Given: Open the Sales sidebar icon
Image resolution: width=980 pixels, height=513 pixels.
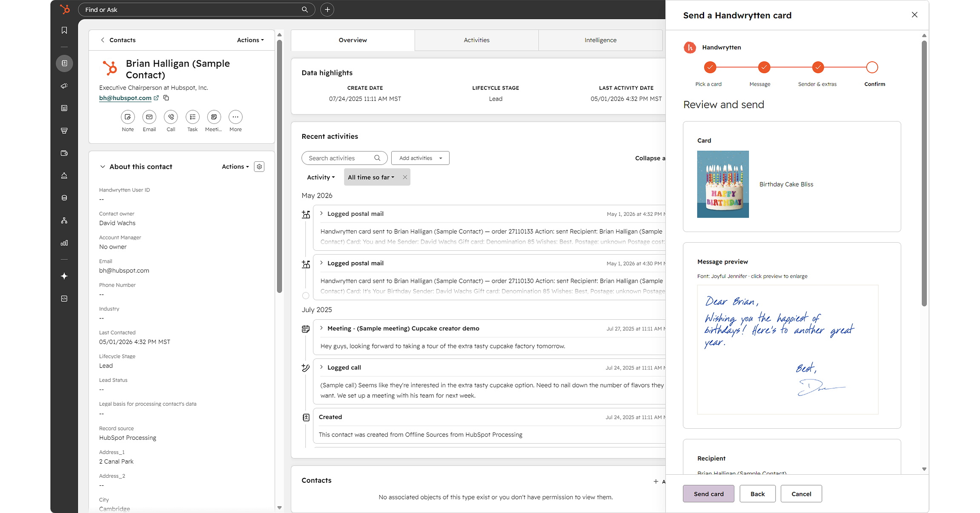Looking at the screenshot, I should pos(64,131).
